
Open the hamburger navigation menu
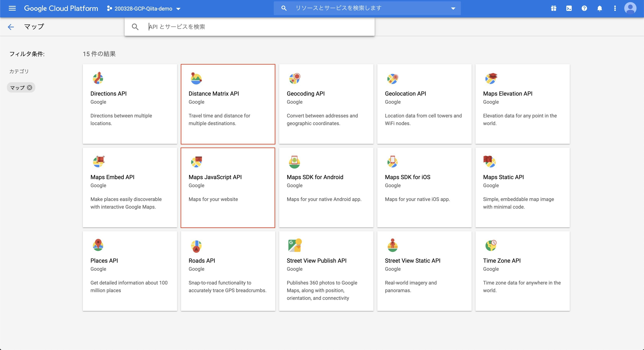[12, 8]
